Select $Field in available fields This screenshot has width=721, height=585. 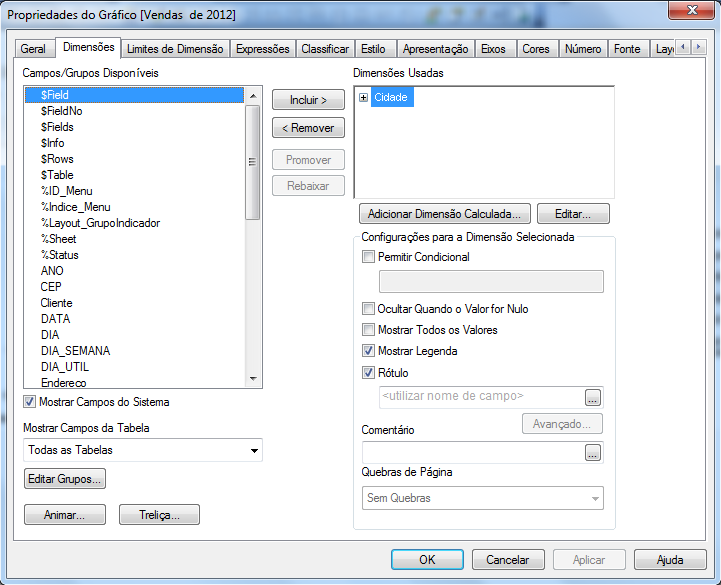[134, 95]
